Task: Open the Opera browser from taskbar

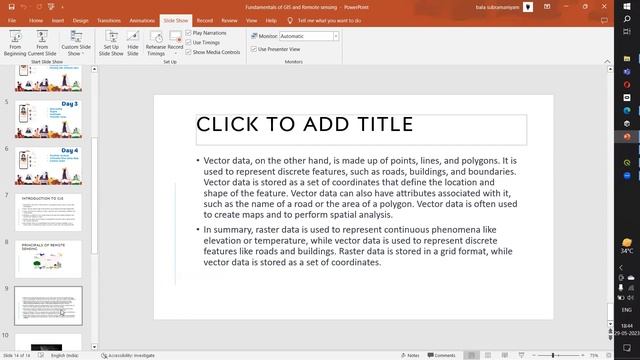Action: point(627,85)
